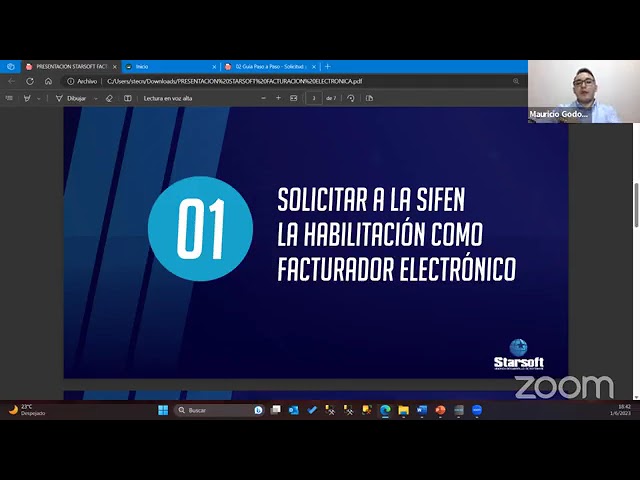Rotate the PDF page
This screenshot has height=480, width=640.
tap(351, 98)
